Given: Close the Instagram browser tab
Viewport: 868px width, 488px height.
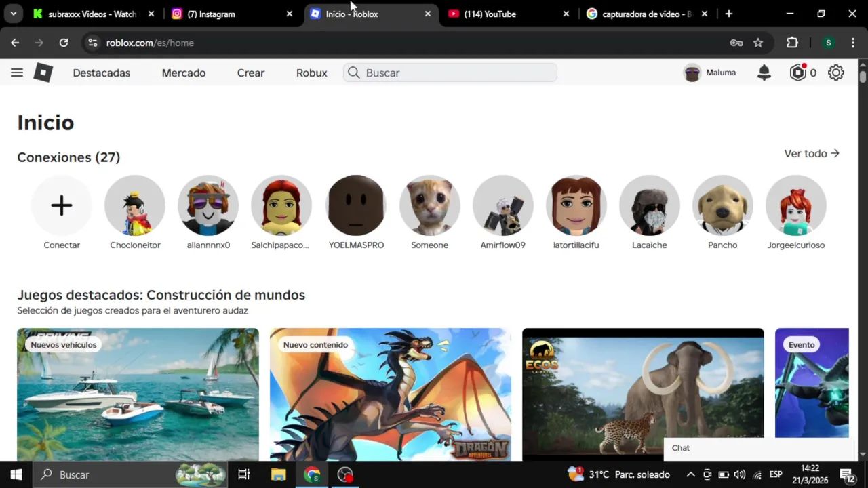Looking at the screenshot, I should (290, 14).
